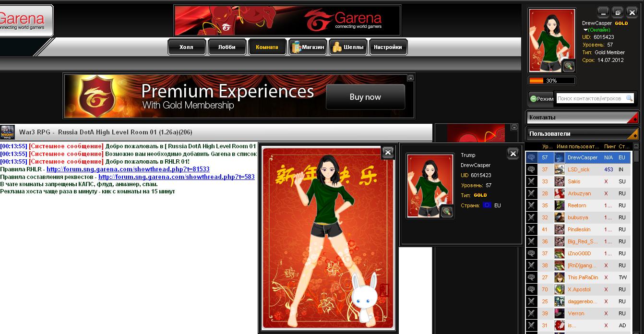Open the Онлайн status dropdown
Image resolution: width=644 pixels, height=334 pixels.
pos(598,30)
